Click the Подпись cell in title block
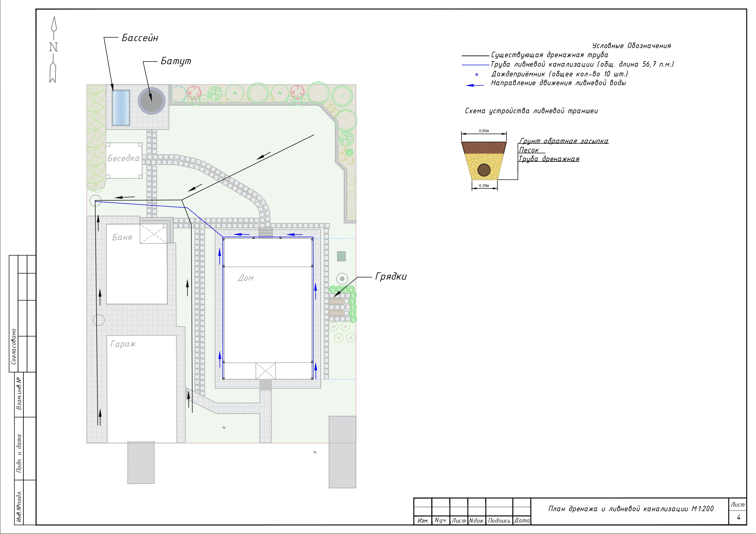The image size is (756, 534). coord(499,521)
